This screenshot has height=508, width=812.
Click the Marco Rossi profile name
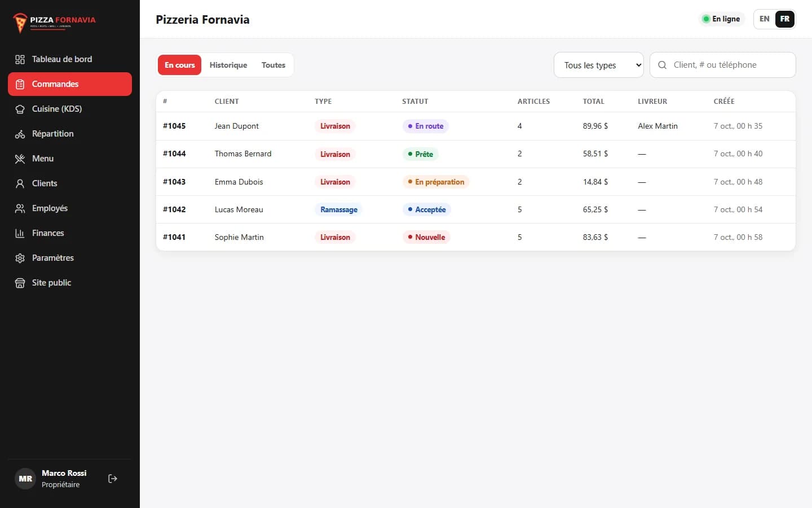[x=64, y=473]
